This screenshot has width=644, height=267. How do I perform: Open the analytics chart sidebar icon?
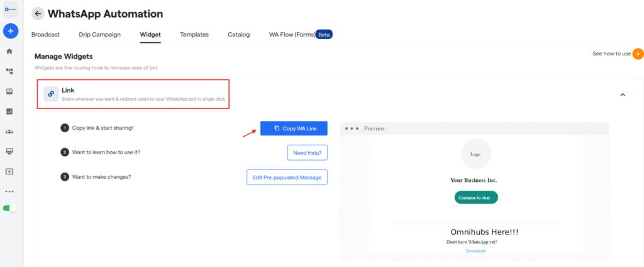pos(9,111)
